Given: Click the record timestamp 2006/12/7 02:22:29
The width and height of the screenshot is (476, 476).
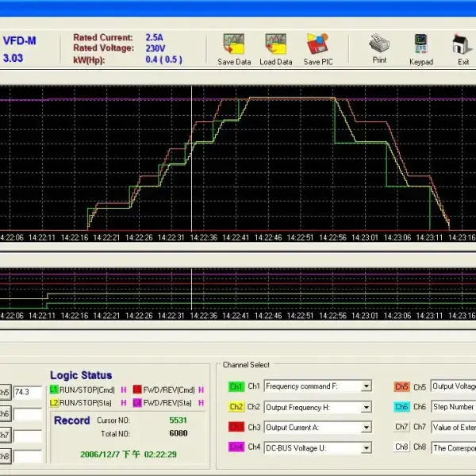Looking at the screenshot, I should click(x=129, y=455).
